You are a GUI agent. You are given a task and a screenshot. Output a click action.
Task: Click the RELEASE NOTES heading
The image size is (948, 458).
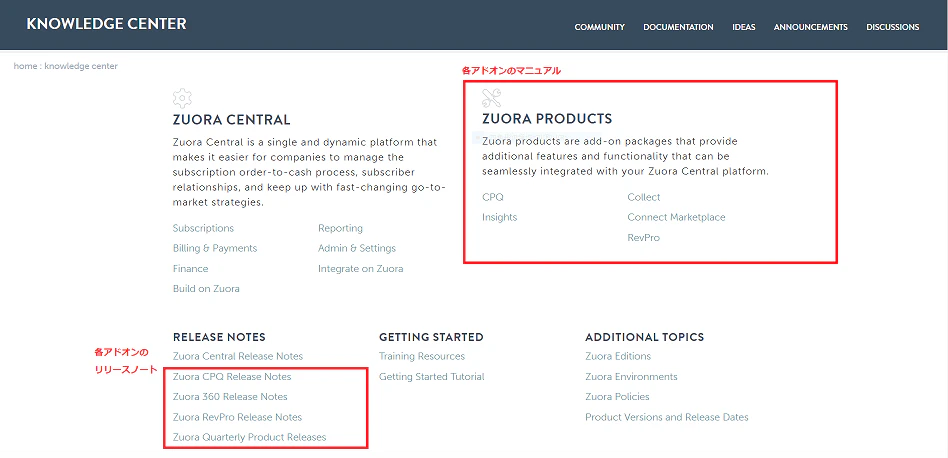pos(219,337)
